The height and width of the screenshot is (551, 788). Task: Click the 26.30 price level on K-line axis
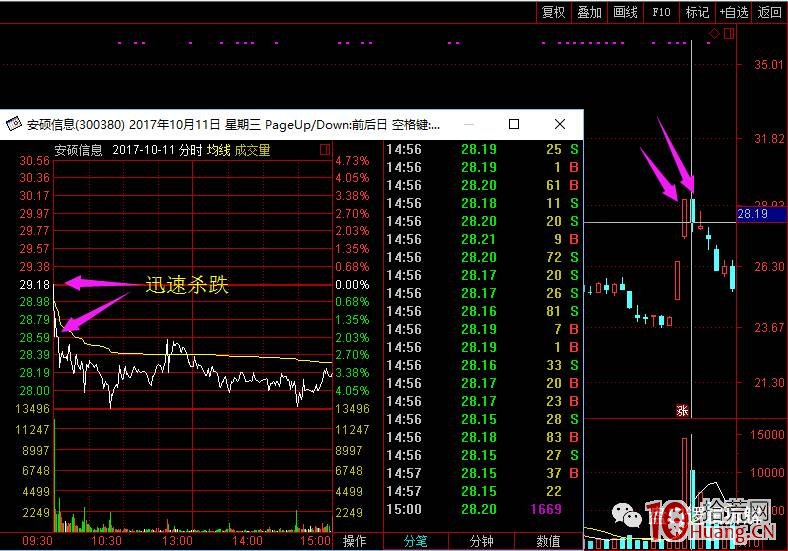tap(768, 267)
